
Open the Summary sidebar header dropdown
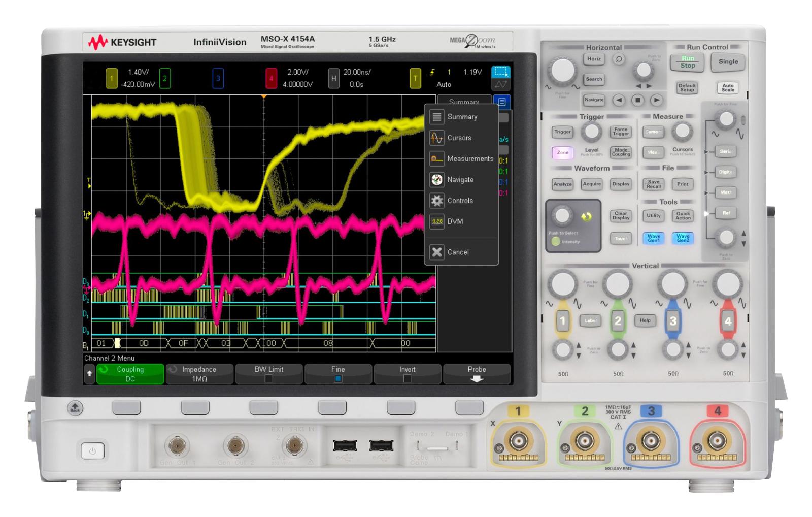[464, 101]
